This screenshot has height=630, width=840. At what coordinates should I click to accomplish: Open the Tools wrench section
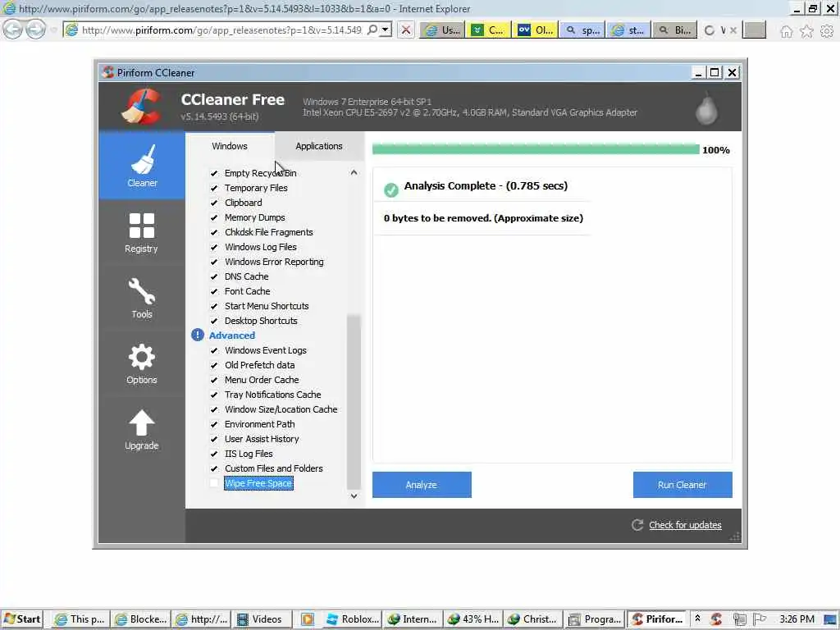click(x=141, y=298)
